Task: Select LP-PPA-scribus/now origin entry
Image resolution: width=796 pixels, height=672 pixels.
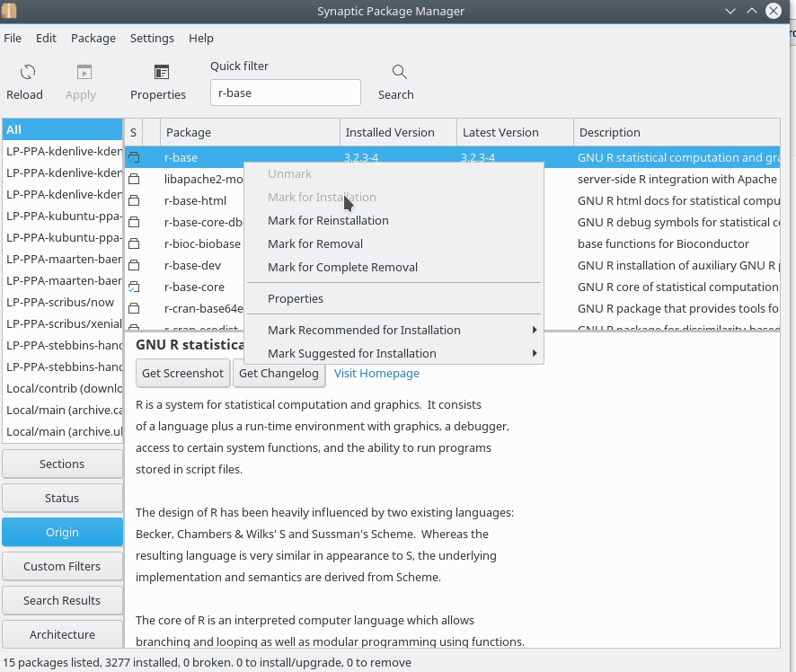Action: point(63,302)
